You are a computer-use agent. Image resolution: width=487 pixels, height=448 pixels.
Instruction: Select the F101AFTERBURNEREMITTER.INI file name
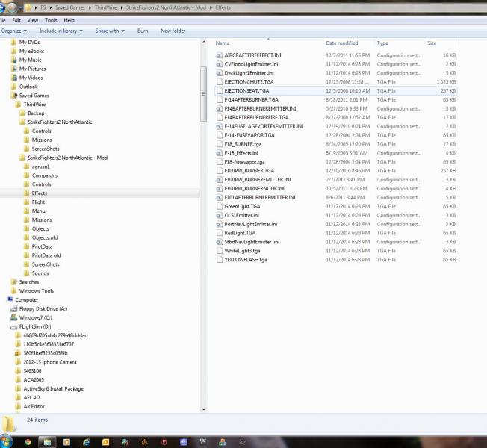(x=260, y=197)
